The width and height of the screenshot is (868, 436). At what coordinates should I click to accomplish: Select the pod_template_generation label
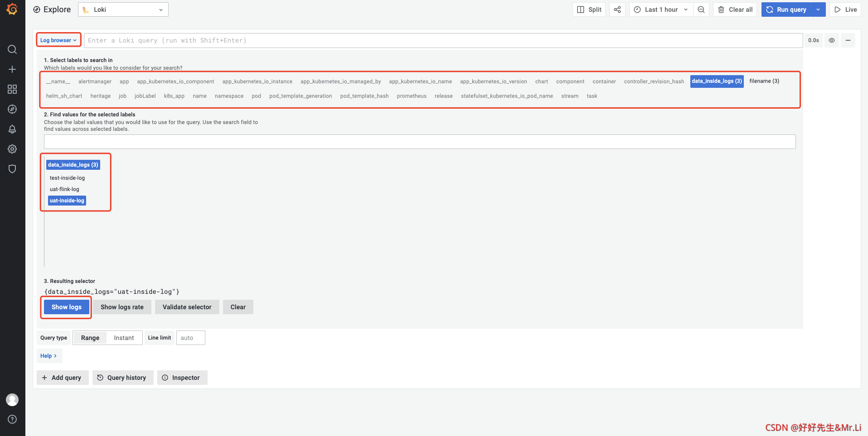301,96
